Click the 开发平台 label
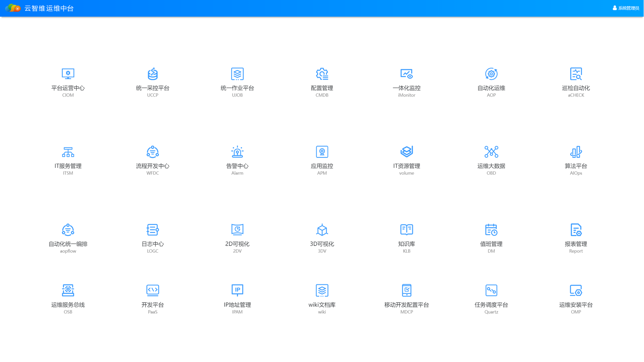Image resolution: width=644 pixels, height=362 pixels. click(x=153, y=305)
